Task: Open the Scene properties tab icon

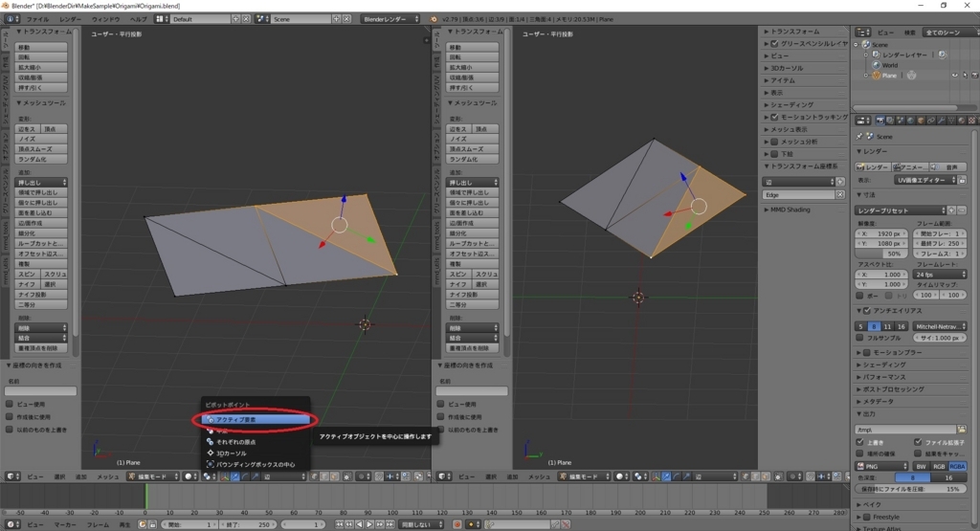Action: tap(901, 120)
